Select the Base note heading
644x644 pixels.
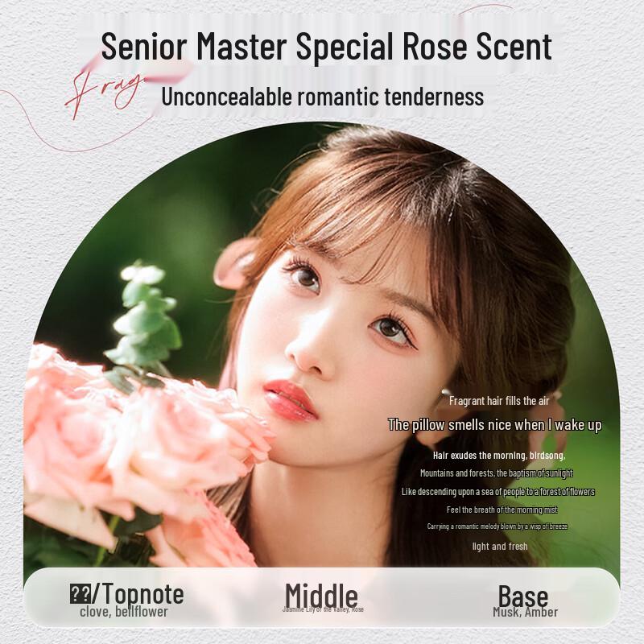[522, 596]
